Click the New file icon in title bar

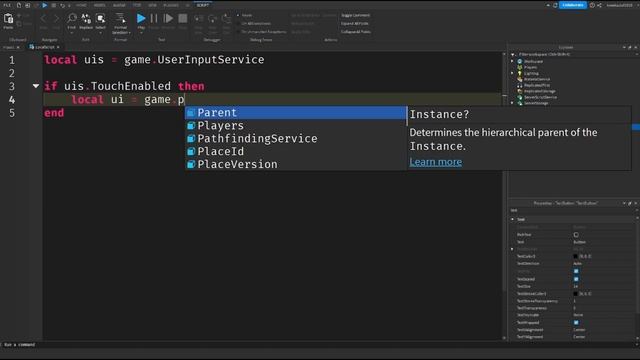[19, 5]
